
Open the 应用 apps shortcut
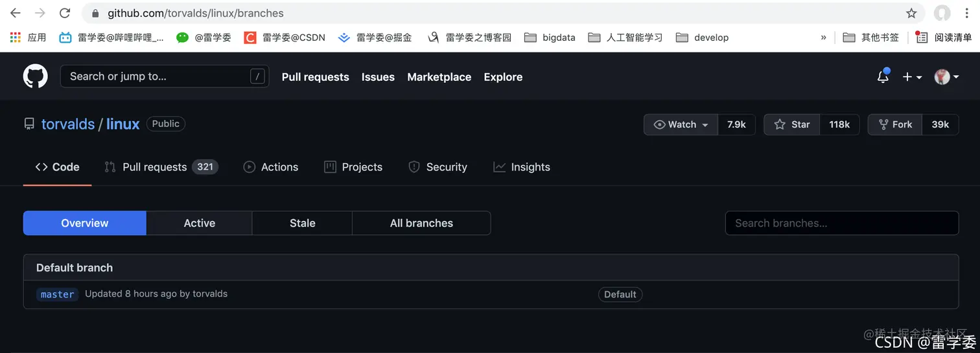click(28, 38)
